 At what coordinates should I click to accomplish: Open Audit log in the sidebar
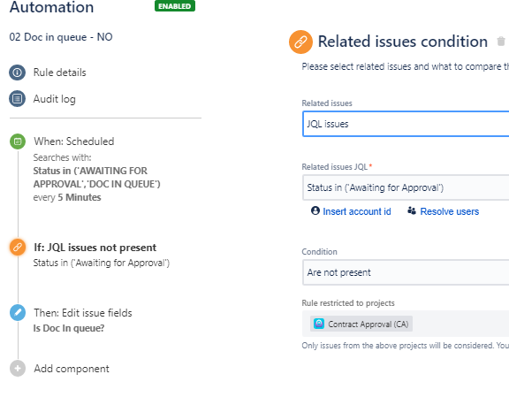click(x=55, y=99)
